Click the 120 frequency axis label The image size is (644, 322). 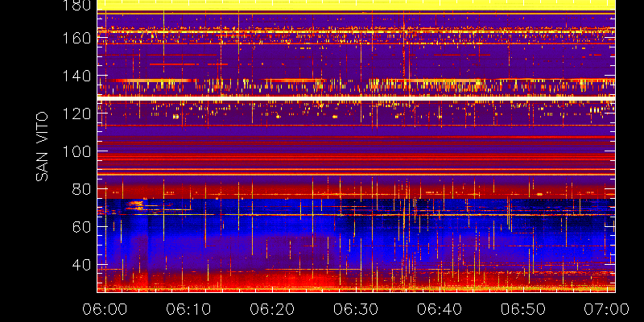point(77,114)
